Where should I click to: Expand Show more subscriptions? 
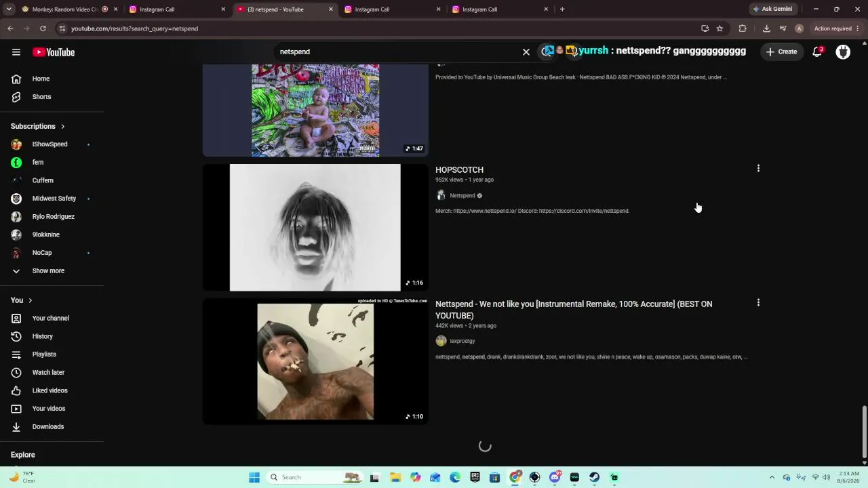(x=48, y=271)
